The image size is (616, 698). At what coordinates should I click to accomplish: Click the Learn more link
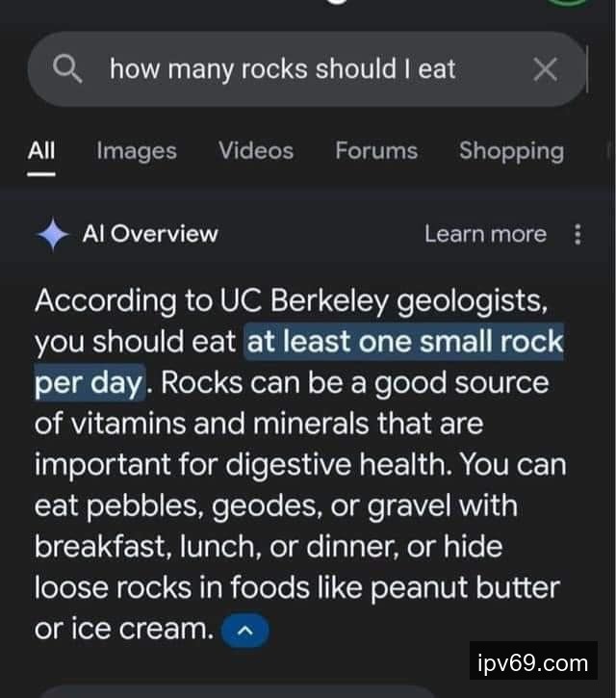coord(485,234)
